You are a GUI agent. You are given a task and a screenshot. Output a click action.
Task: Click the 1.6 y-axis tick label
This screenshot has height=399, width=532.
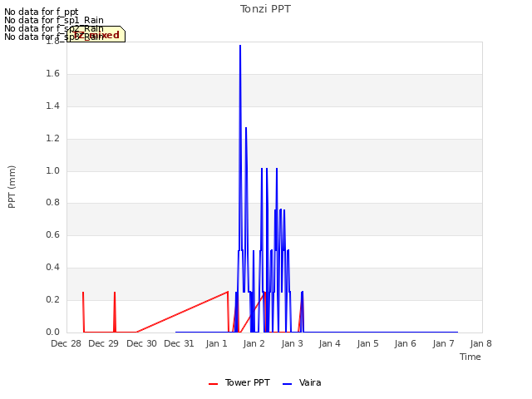(x=52, y=74)
